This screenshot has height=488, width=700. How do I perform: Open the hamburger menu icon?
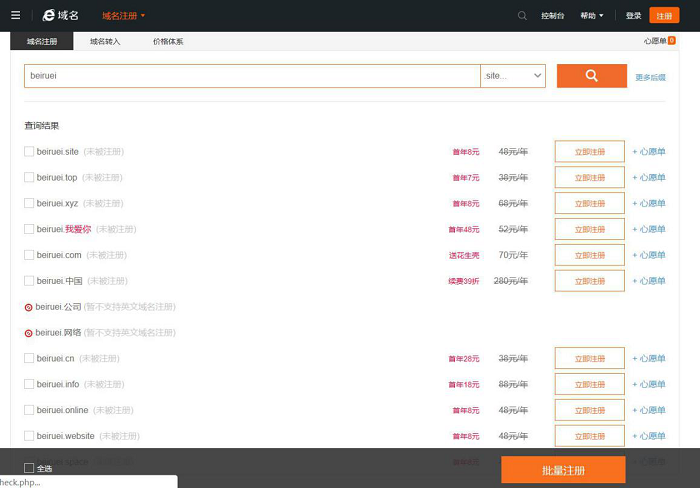(x=15, y=15)
